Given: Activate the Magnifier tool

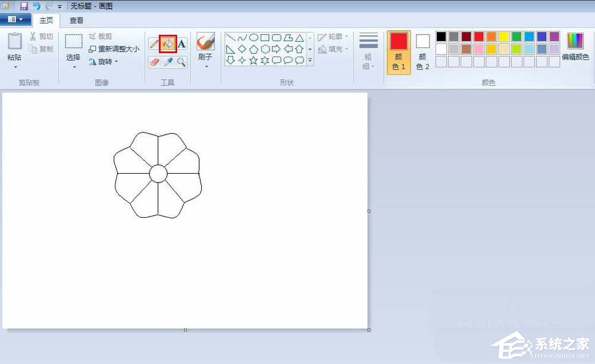Looking at the screenshot, I should (x=181, y=61).
